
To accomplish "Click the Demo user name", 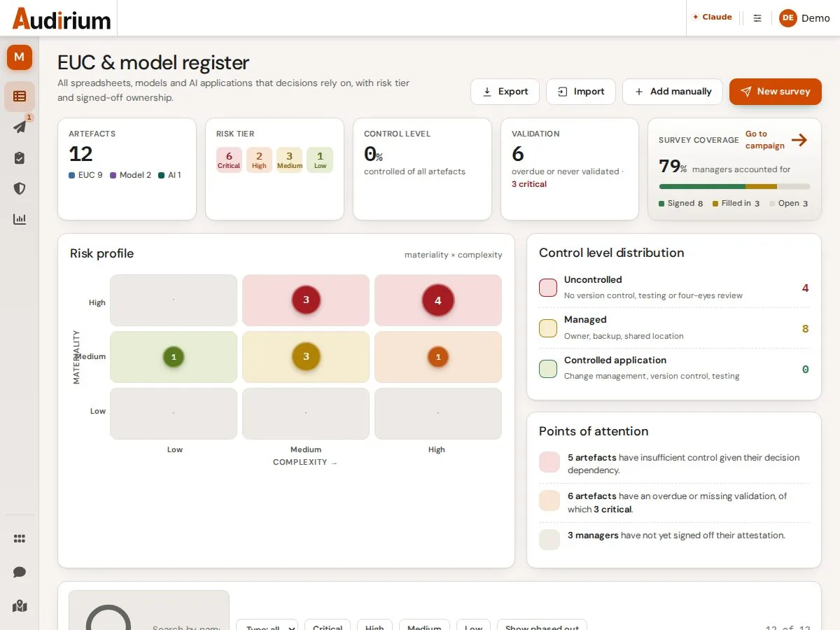I will pos(815,18).
